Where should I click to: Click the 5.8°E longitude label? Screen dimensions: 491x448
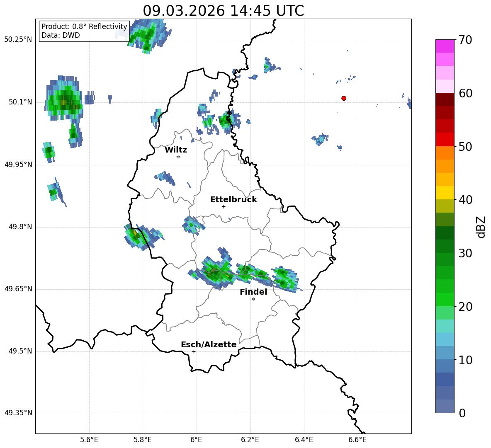[x=143, y=440]
